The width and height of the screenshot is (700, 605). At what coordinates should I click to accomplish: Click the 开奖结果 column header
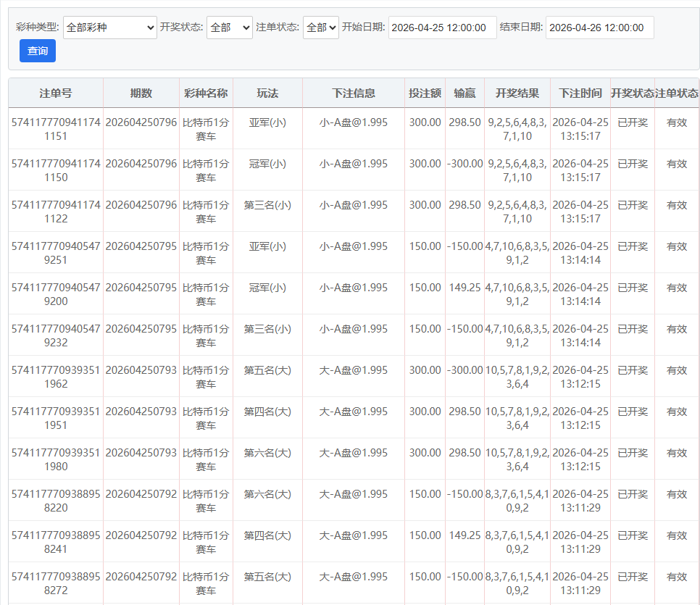pyautogui.click(x=517, y=93)
